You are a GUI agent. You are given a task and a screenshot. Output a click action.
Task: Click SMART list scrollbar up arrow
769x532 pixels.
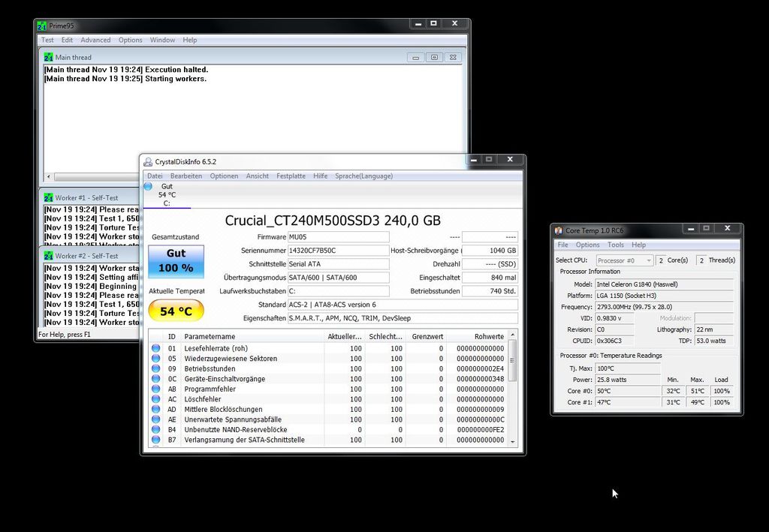(x=513, y=335)
